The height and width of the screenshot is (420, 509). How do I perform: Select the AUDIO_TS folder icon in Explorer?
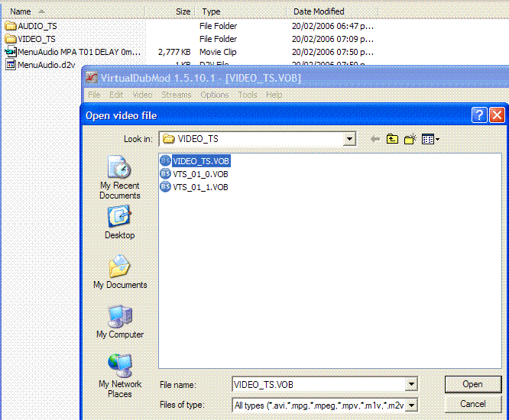[11, 26]
